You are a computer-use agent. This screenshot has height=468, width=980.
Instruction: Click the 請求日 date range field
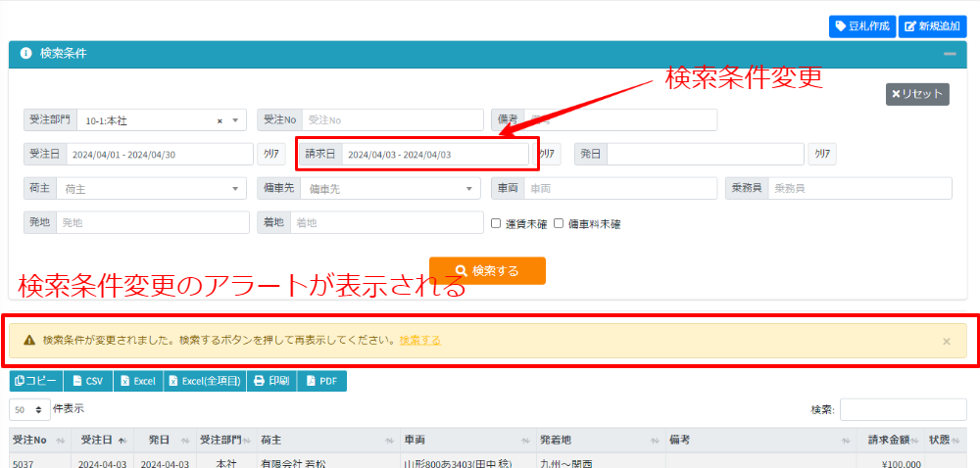435,155
